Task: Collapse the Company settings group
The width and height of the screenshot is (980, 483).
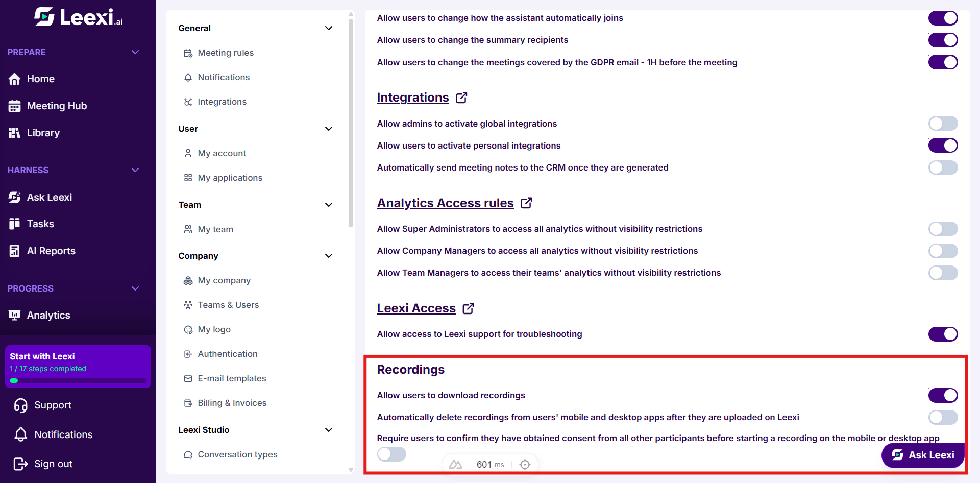Action: [329, 256]
